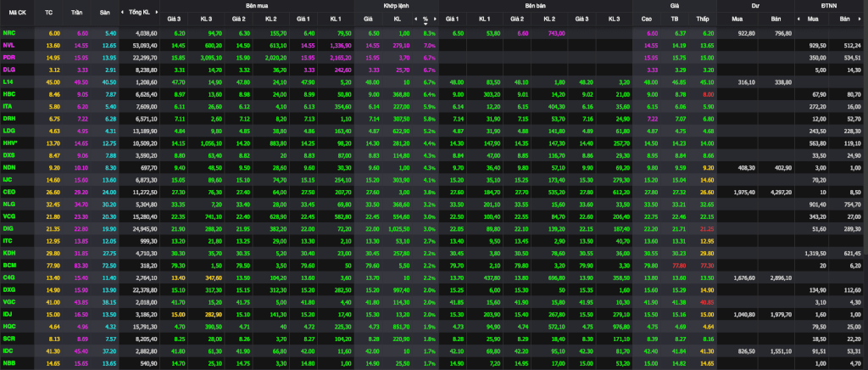Open the PDR ticker symbol

coord(8,58)
